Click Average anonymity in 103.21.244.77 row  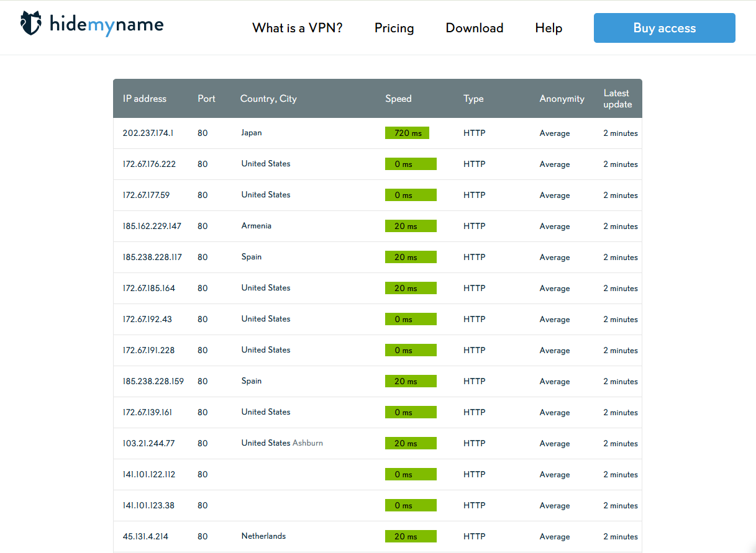pos(555,443)
